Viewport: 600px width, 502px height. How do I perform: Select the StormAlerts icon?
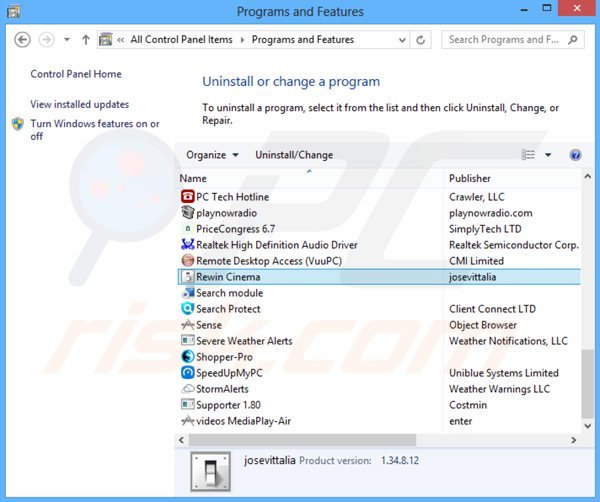(188, 389)
